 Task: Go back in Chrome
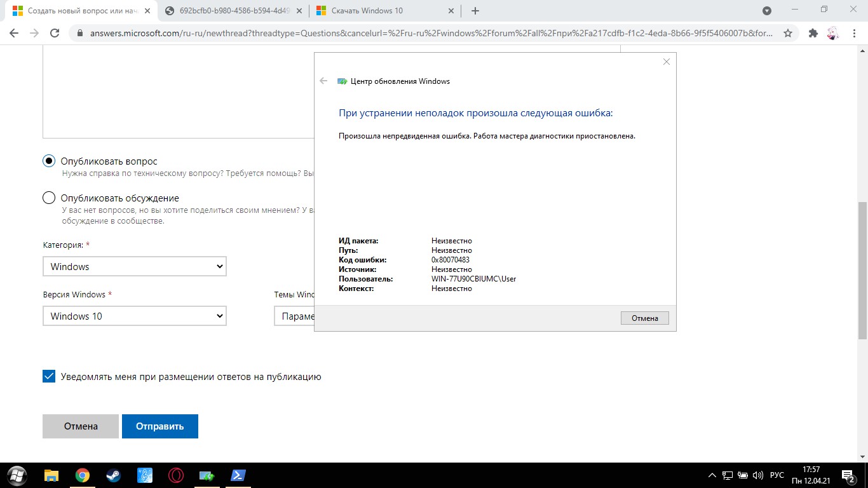(13, 33)
